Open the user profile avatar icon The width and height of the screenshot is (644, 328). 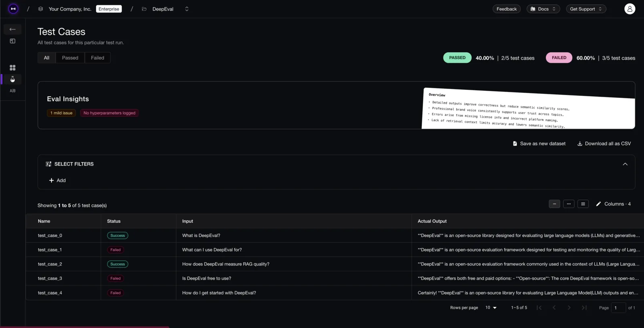pos(630,9)
